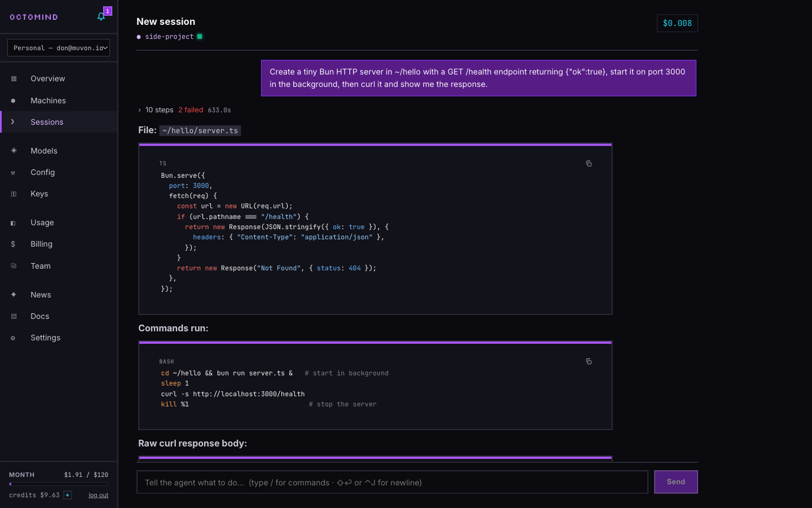Click the Commands run heading
The height and width of the screenshot is (508, 812).
pos(173,328)
